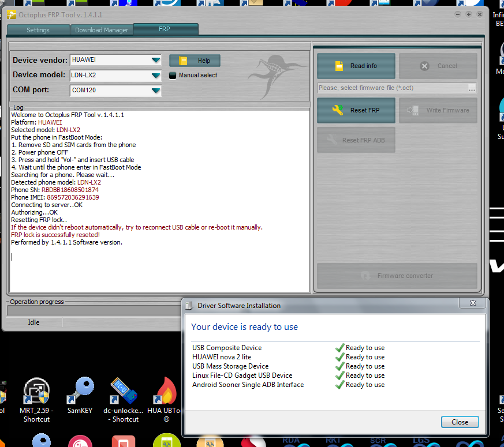Expand the COM port dropdown
This screenshot has height=447, width=504.
coord(156,90)
